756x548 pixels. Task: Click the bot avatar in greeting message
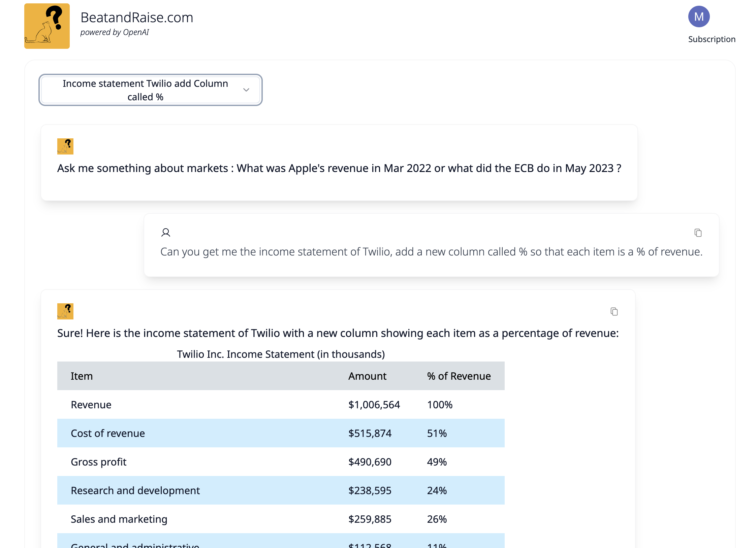(65, 146)
